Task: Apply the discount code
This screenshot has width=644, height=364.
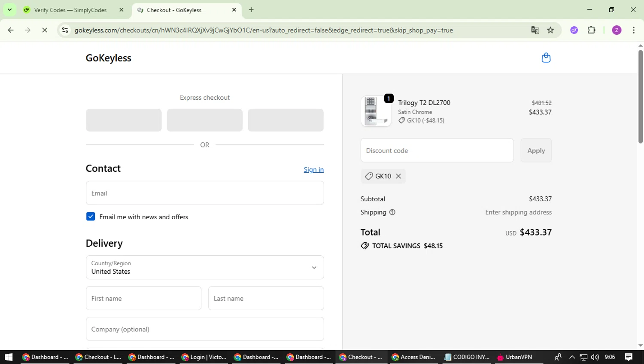Action: point(536,150)
